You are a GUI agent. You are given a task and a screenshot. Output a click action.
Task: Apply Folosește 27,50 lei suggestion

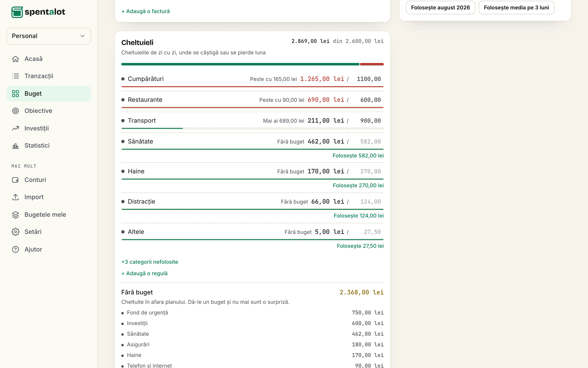pos(360,246)
